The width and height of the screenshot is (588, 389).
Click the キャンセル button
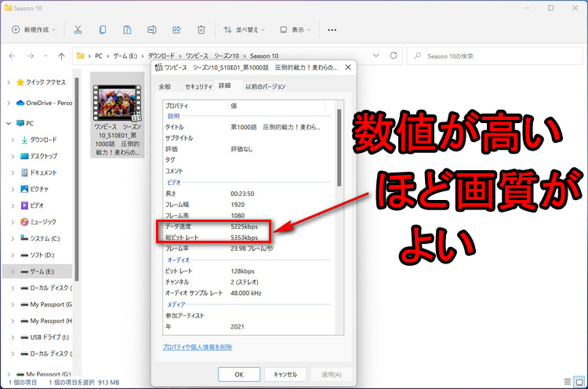coord(285,374)
